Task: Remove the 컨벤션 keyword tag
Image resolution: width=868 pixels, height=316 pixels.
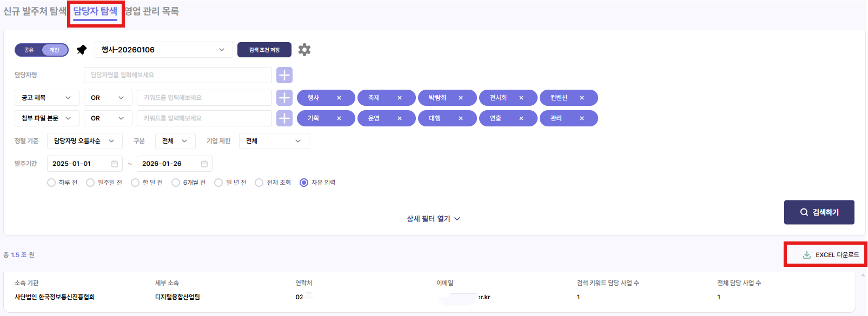Action: point(582,98)
